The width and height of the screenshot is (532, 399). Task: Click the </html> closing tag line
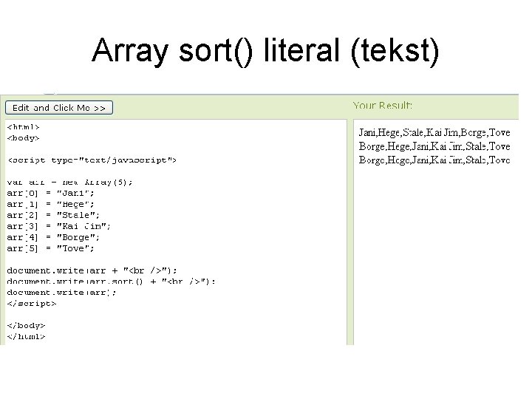point(26,337)
